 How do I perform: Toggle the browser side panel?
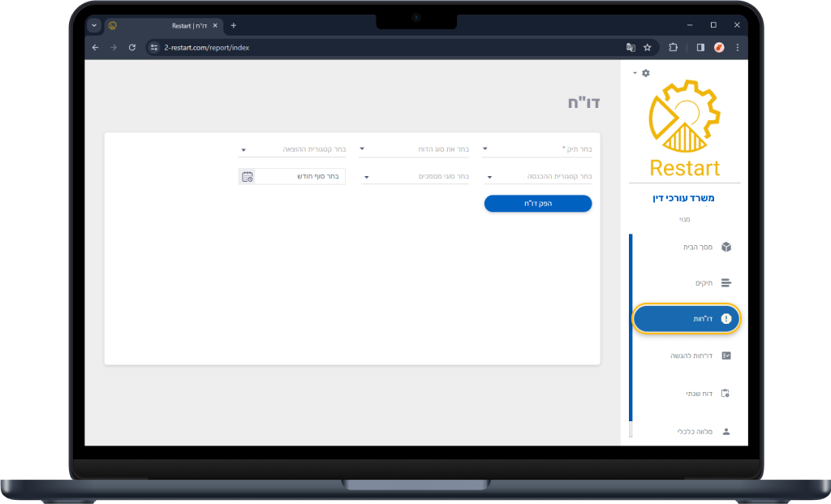(x=700, y=48)
